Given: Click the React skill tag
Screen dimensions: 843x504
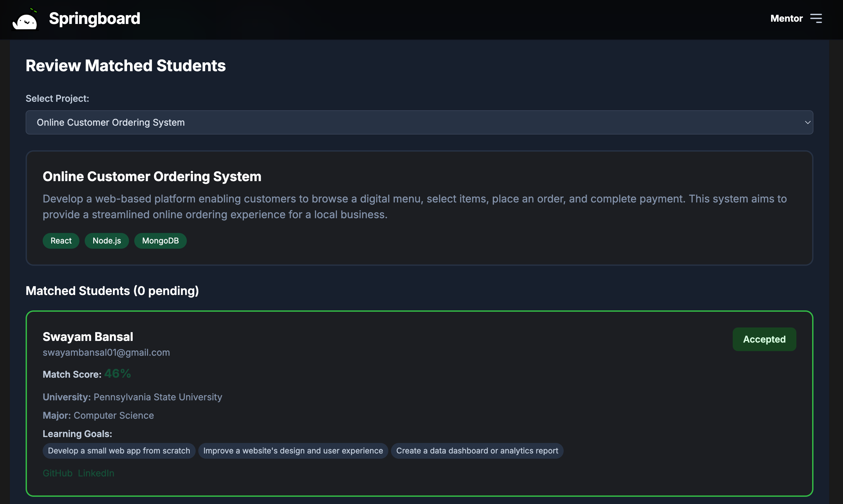Looking at the screenshot, I should 61,241.
